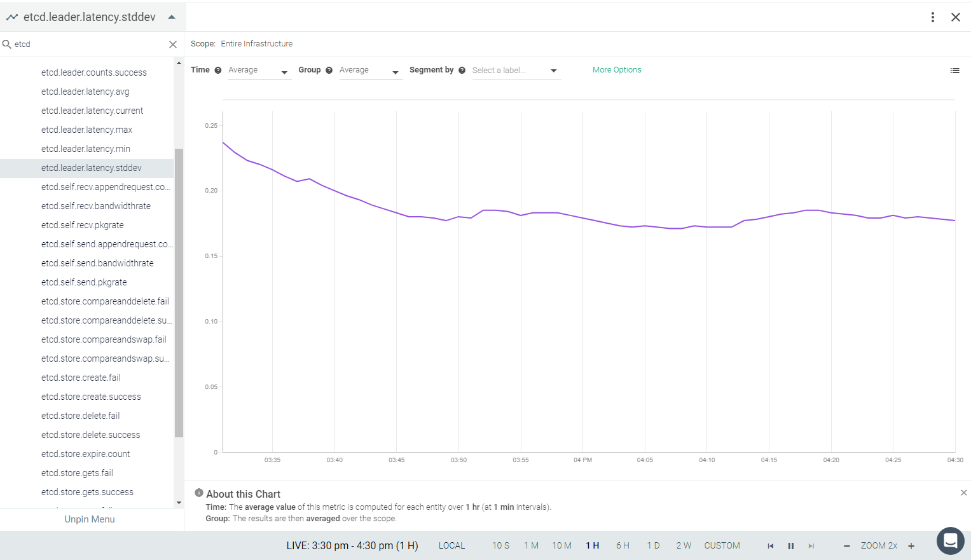971x560 pixels.
Task: Click Unpin Menu button
Action: (90, 519)
